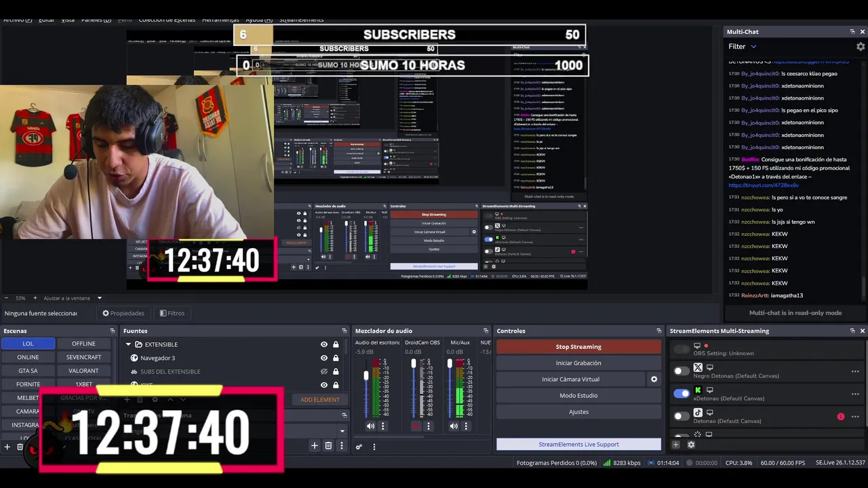Click the Audio del escritorio volume fader
Image resolution: width=868 pixels, height=488 pixels.
[x=366, y=375]
